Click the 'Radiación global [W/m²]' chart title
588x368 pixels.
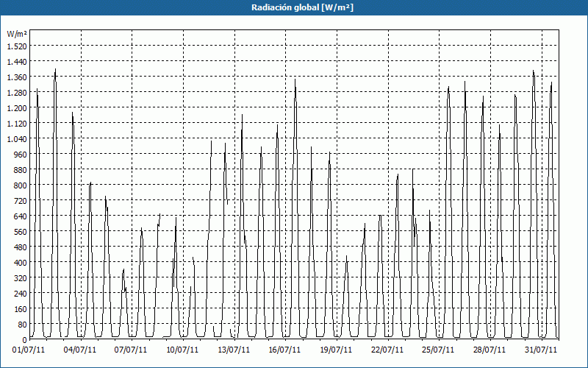coord(302,7)
